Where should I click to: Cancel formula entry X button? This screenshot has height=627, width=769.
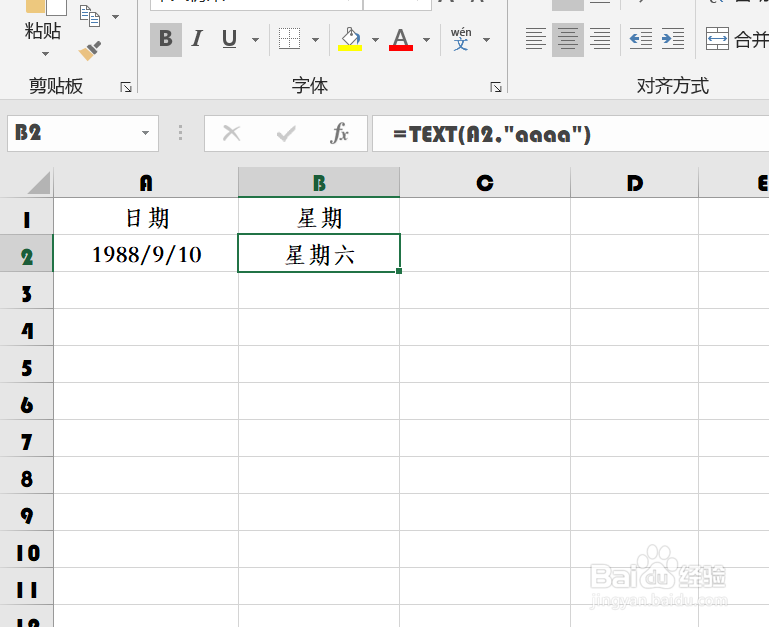pyautogui.click(x=231, y=133)
